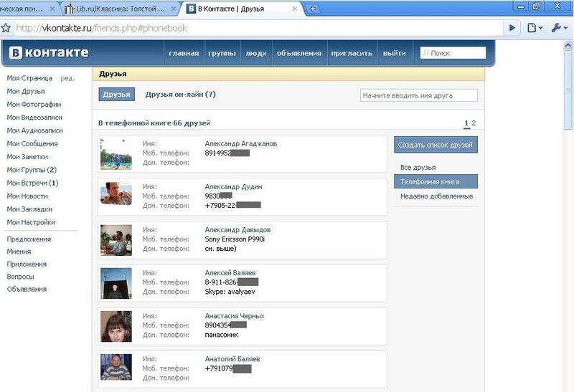Open Моя Страница in sidebar
Viewport: 574px width, 392px height.
pyautogui.click(x=29, y=78)
